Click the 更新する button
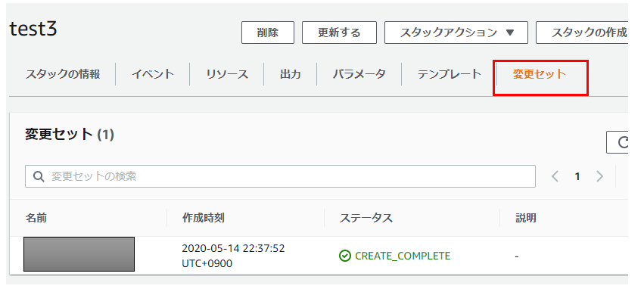Image resolution: width=644 pixels, height=292 pixels. click(339, 33)
